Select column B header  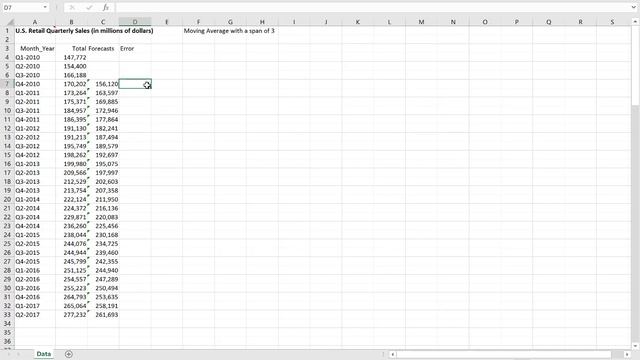(71, 22)
